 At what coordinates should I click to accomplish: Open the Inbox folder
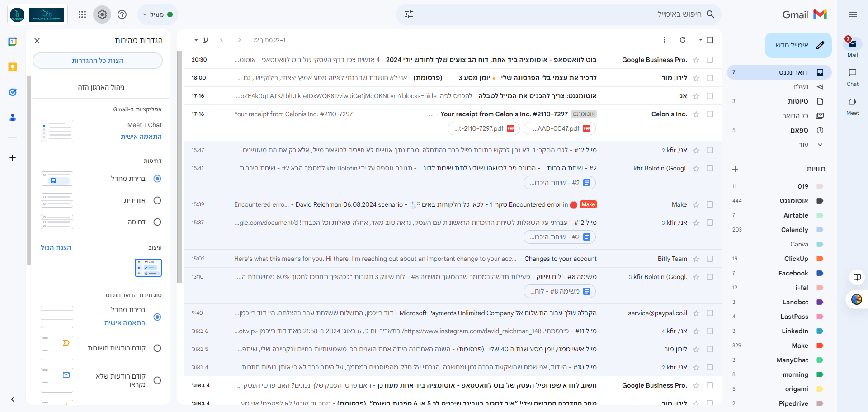point(779,72)
